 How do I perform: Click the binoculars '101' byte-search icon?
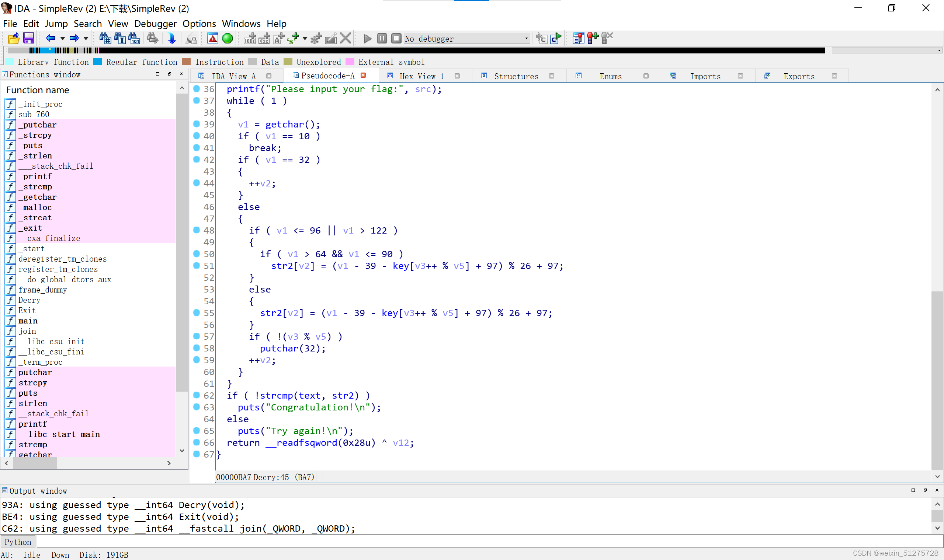(134, 38)
